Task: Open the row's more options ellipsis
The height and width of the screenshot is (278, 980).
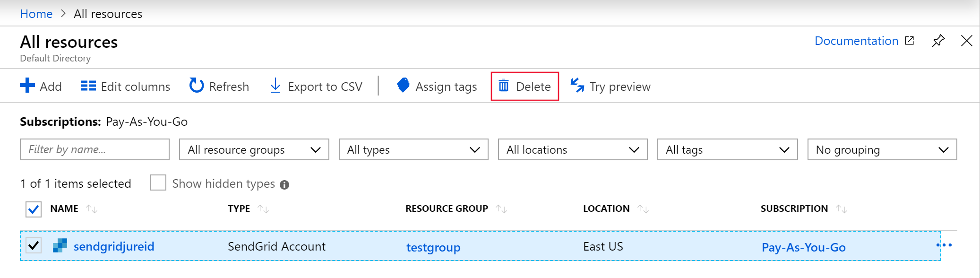Action: [x=944, y=245]
